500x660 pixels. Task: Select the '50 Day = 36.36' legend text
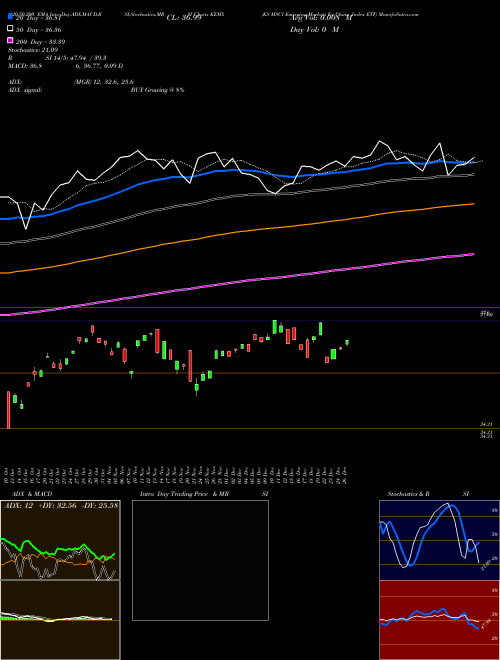pos(38,30)
